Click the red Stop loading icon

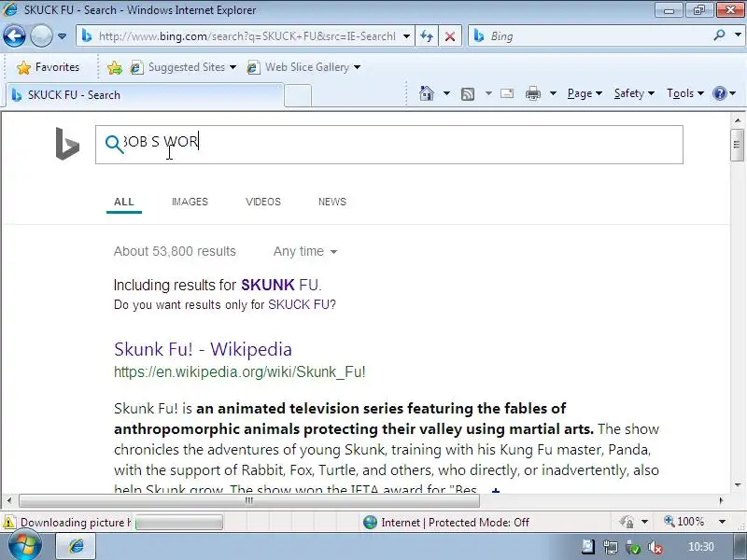pos(450,36)
